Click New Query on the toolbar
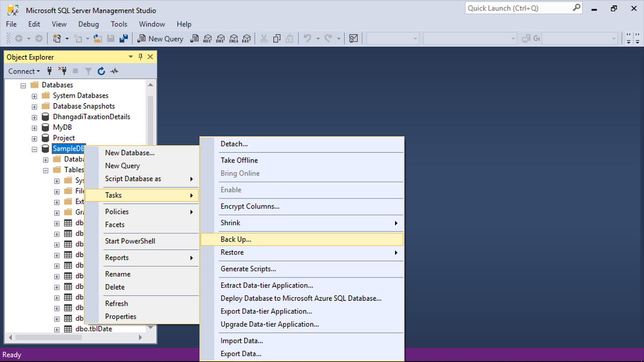The width and height of the screenshot is (644, 362). [x=160, y=38]
